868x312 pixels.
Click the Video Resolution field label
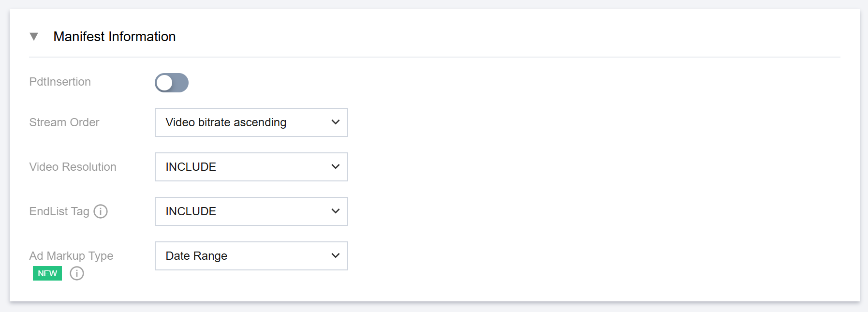click(x=73, y=167)
